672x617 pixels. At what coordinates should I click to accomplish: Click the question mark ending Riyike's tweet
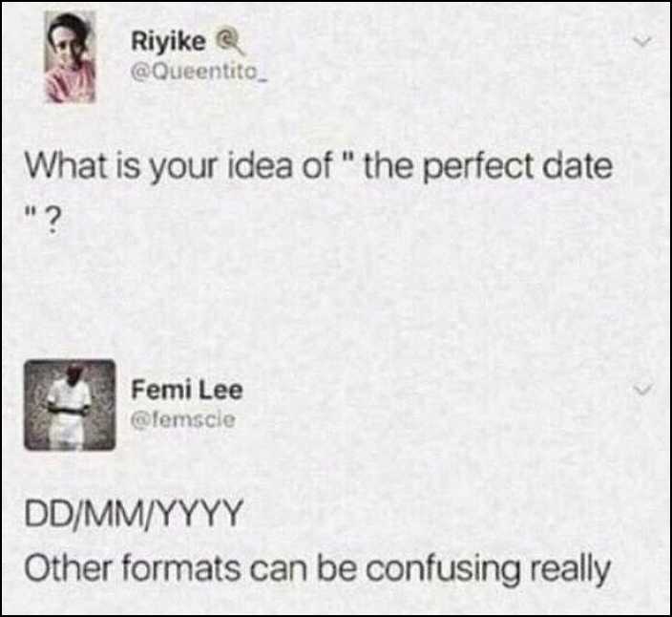tap(55, 209)
